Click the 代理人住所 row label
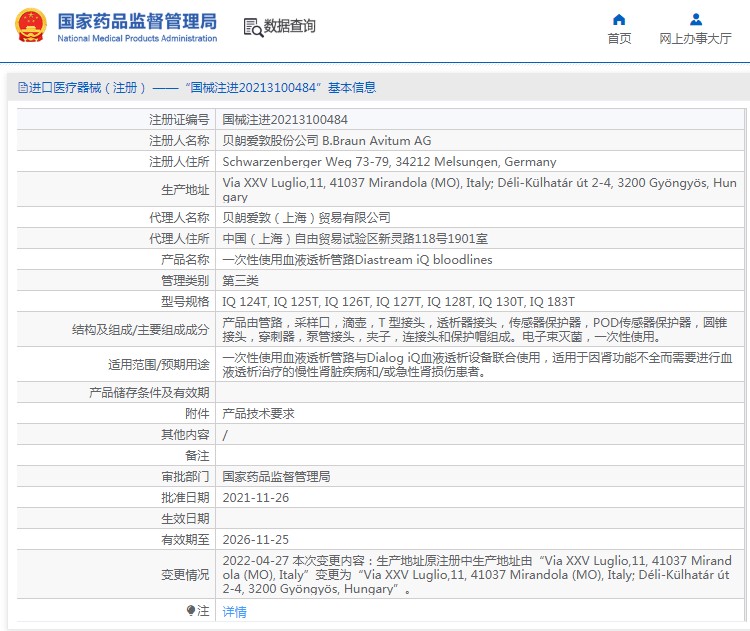Screen dimensions: 750x631 [179, 239]
